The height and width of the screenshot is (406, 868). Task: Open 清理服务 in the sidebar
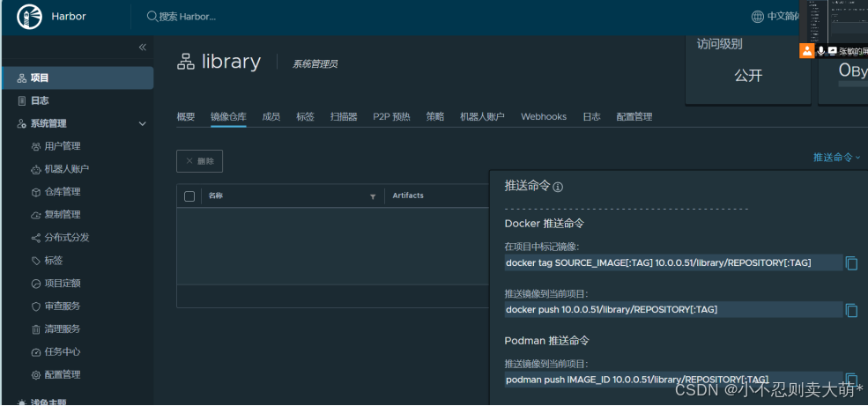pos(63,329)
